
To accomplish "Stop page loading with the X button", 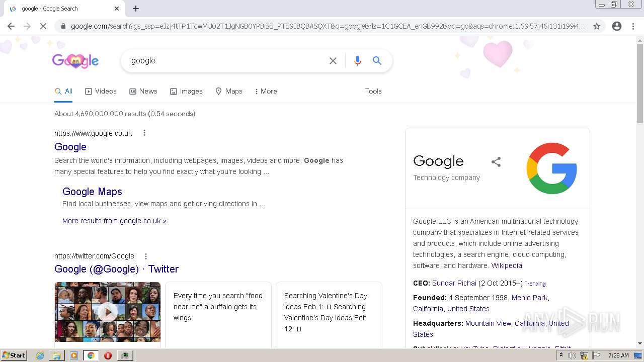I will click(x=43, y=26).
